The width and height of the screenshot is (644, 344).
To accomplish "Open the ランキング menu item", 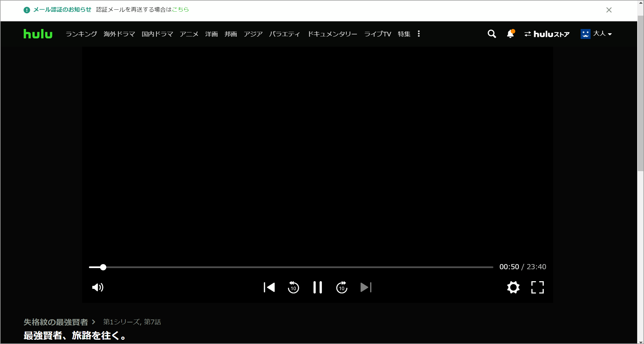I will (81, 34).
